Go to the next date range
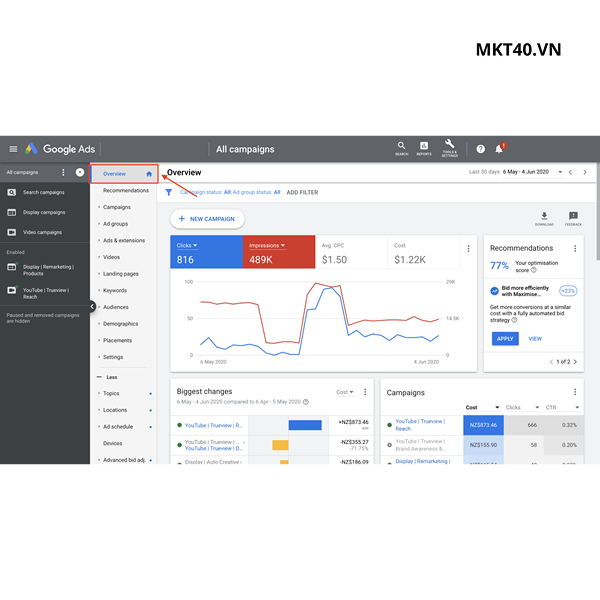Viewport: 600px width, 600px height. tap(585, 172)
